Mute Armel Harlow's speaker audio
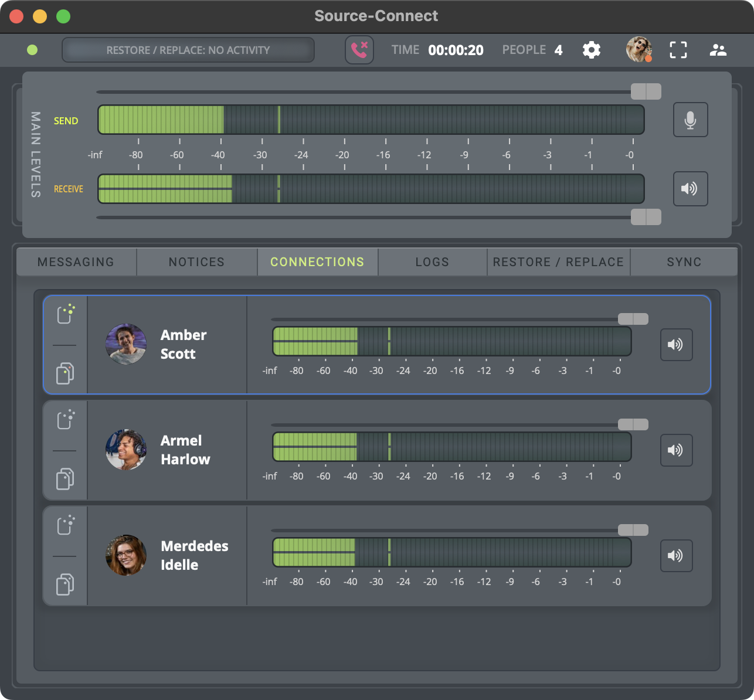The image size is (754, 700). 676,450
